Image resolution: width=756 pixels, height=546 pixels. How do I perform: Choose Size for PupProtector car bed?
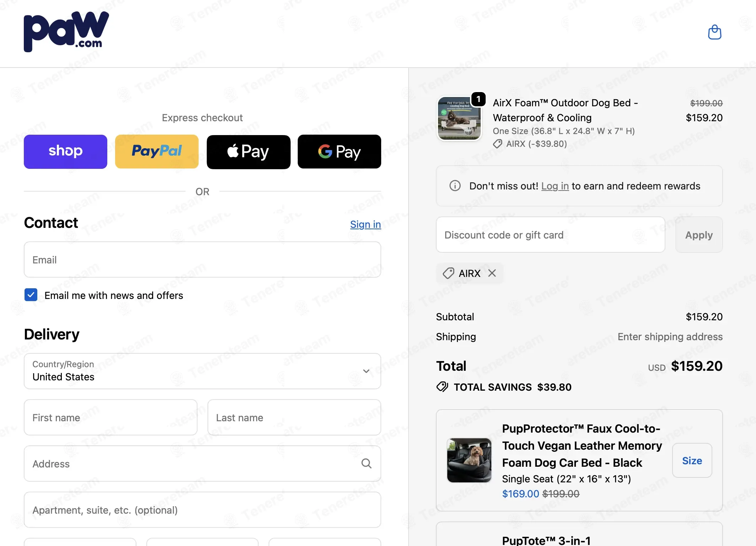692,461
